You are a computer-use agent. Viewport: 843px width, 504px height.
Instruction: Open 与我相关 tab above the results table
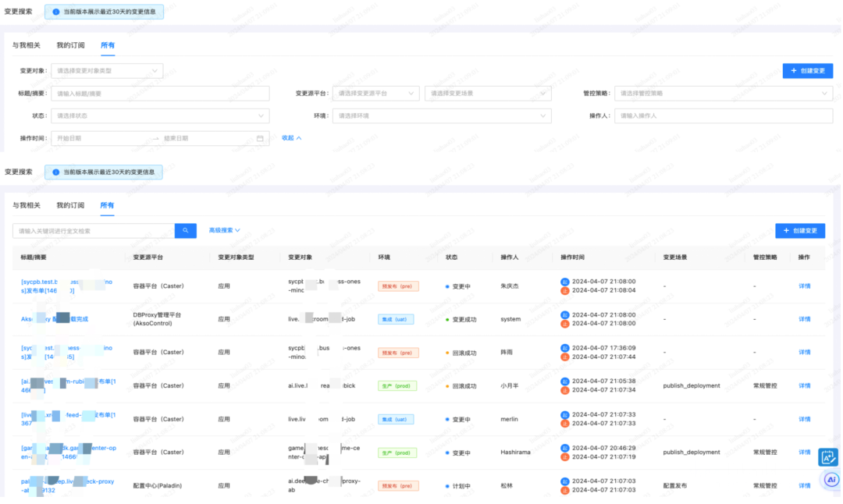pyautogui.click(x=27, y=205)
